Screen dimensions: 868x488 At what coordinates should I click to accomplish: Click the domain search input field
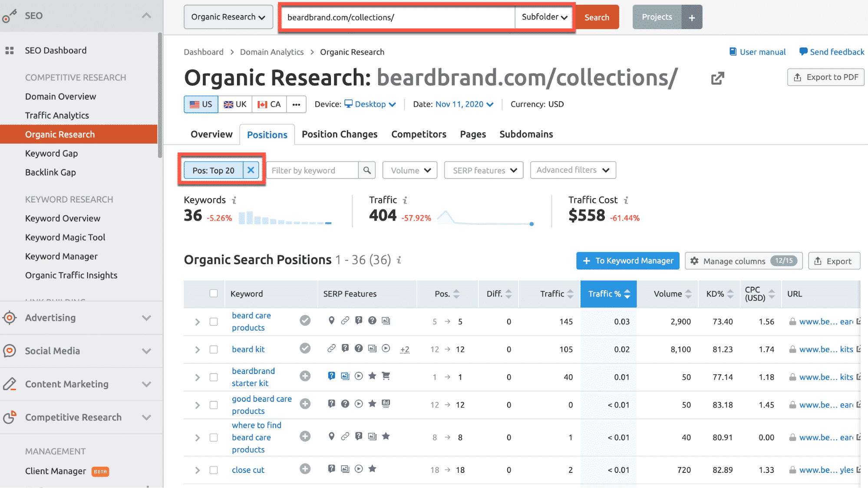tap(397, 17)
